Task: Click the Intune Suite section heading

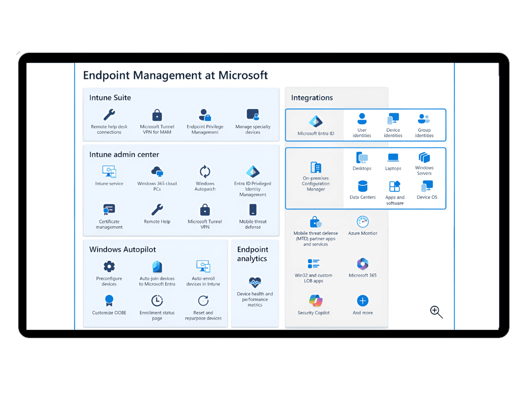Action: click(x=110, y=98)
